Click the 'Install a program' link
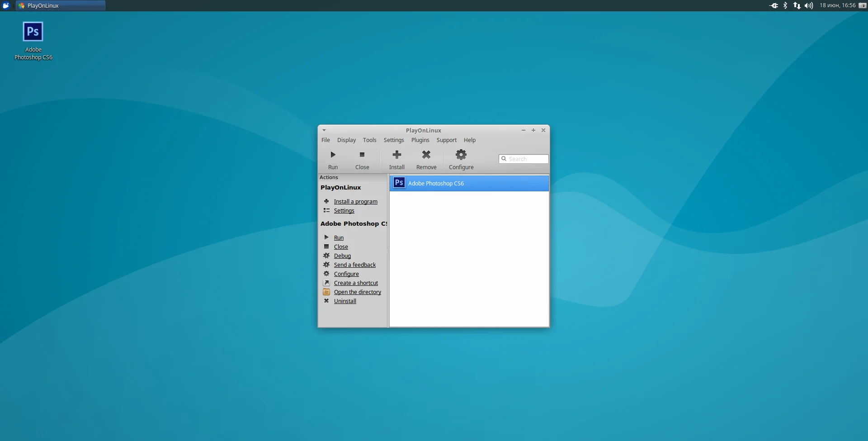 tap(355, 202)
